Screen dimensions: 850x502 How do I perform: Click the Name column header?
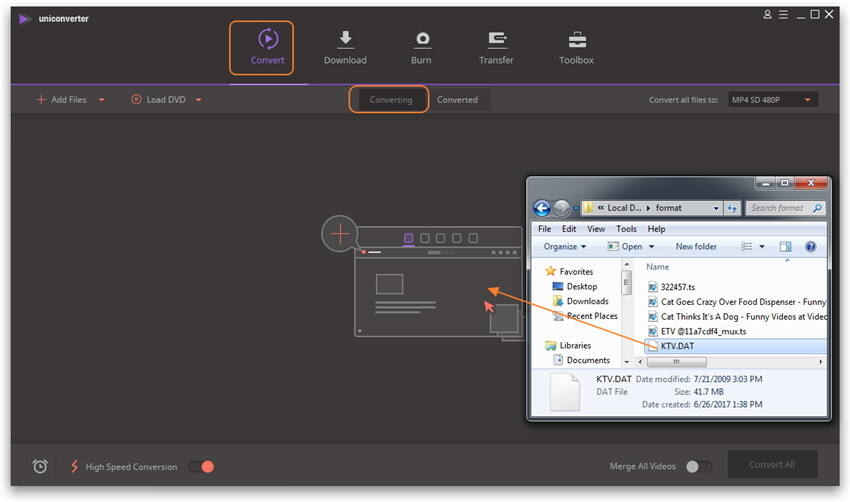click(658, 267)
